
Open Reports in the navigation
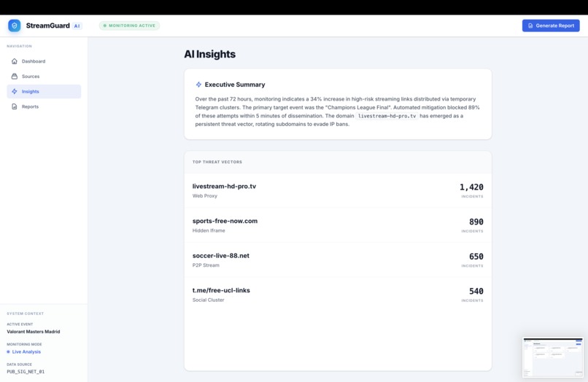tap(44, 106)
